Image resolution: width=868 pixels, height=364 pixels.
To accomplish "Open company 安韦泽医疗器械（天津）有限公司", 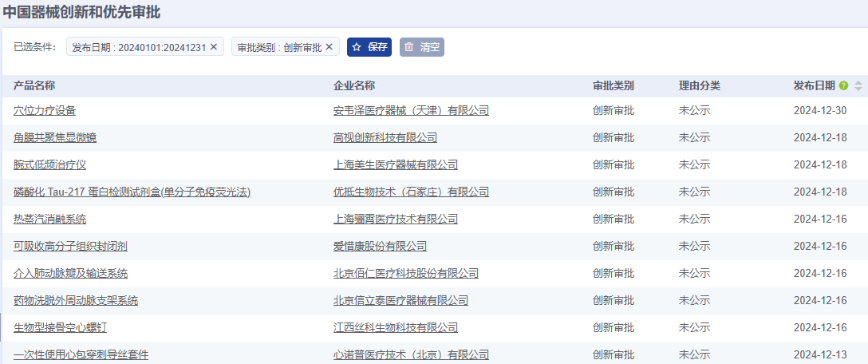I will click(412, 110).
